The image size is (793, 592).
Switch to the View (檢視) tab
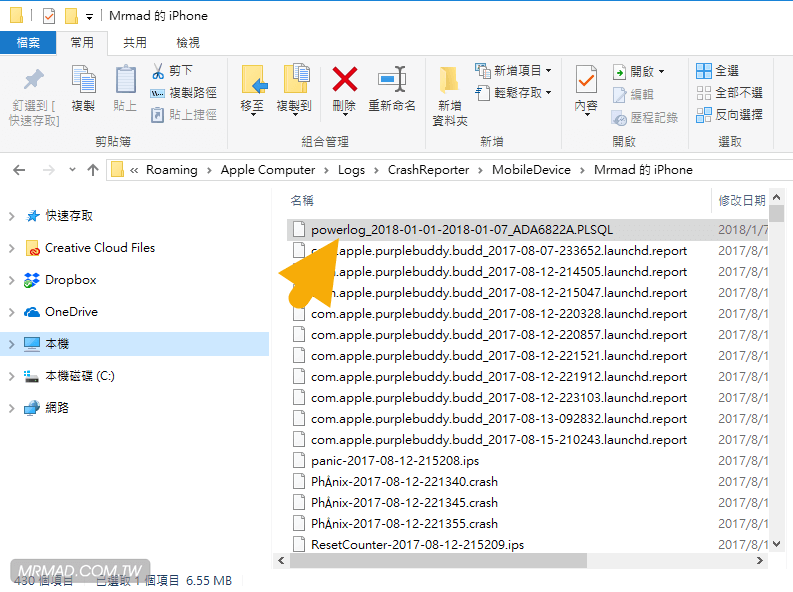188,43
